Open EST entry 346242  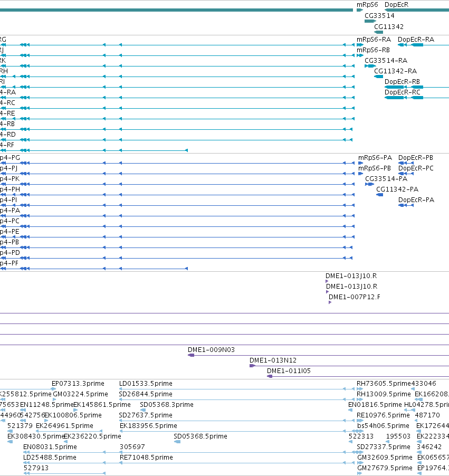coord(429,447)
